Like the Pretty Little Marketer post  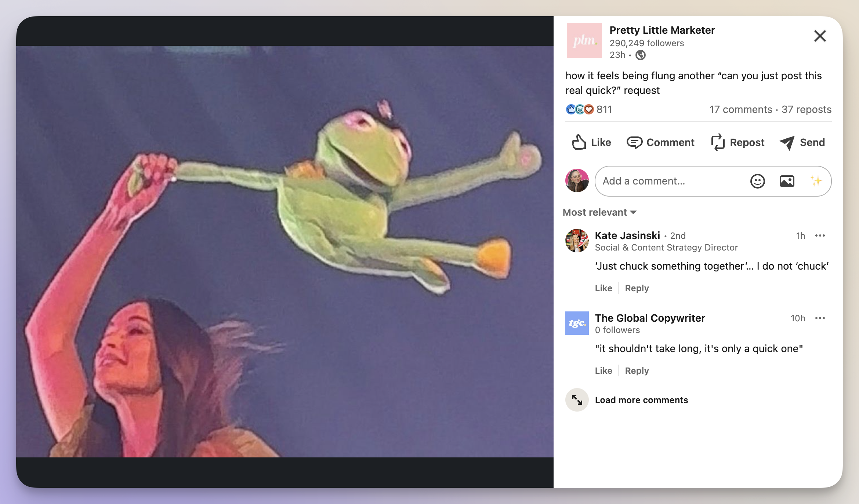click(x=591, y=142)
